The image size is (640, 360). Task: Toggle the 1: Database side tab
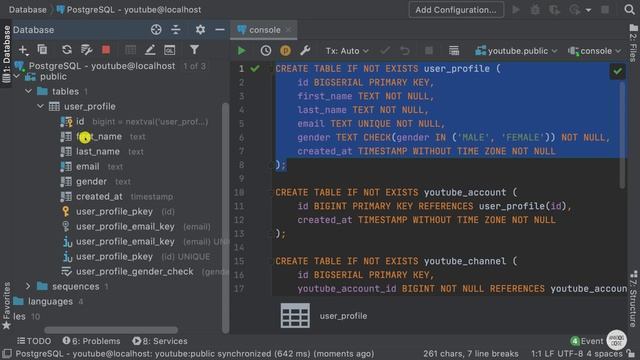click(x=6, y=53)
